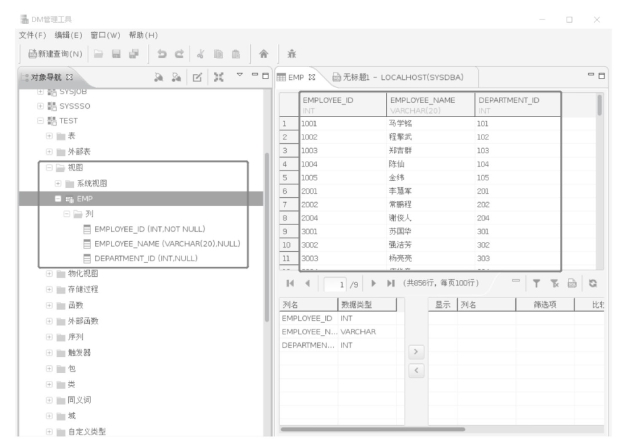Click the collapse all icon in object navigator
Image resolution: width=624 pixels, height=439 pixels.
[x=218, y=77]
